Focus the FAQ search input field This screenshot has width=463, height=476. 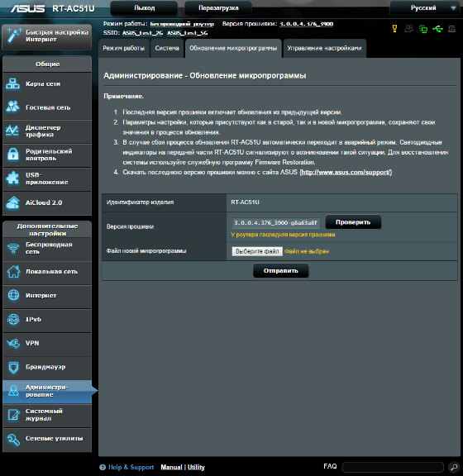click(393, 467)
